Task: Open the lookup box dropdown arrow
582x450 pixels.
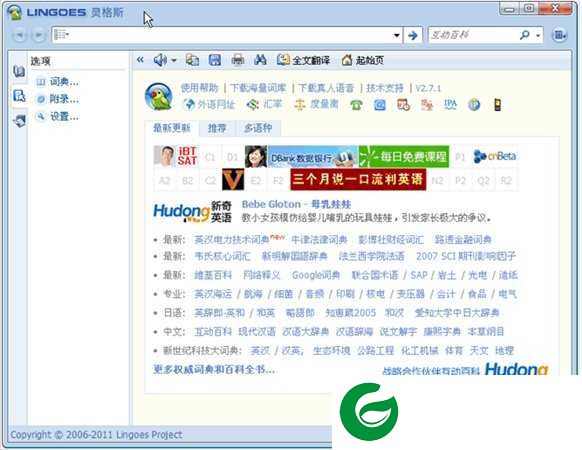Action: [x=396, y=36]
